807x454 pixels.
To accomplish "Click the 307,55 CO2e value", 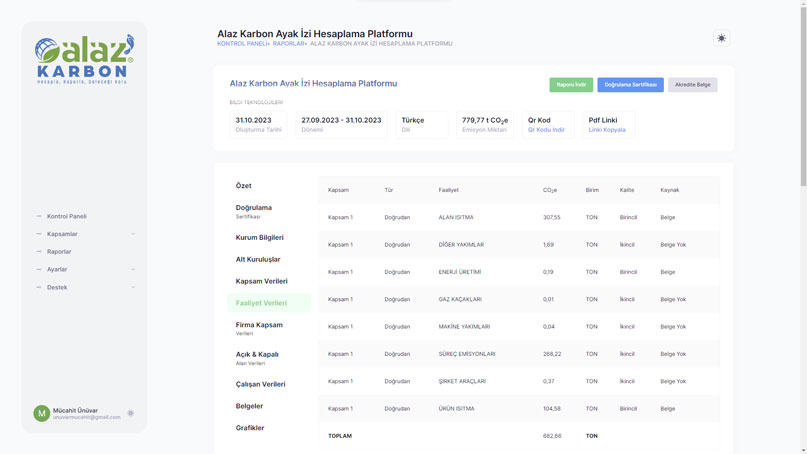I will [x=551, y=217].
